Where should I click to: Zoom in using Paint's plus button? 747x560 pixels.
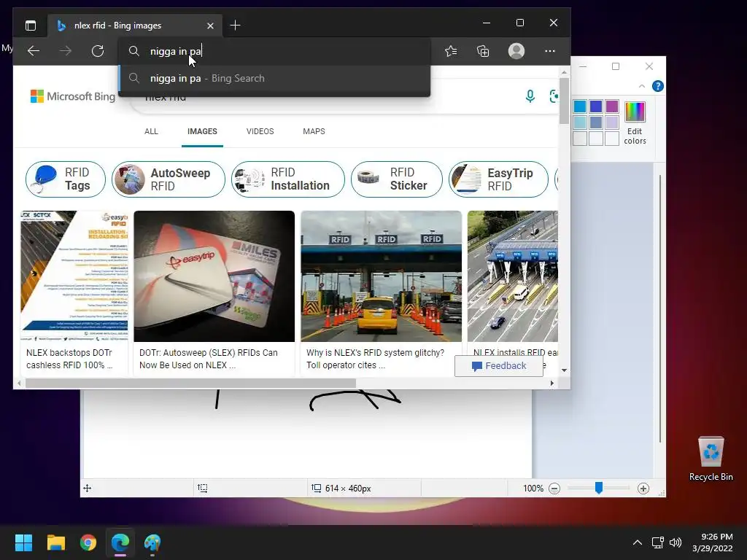[643, 489]
